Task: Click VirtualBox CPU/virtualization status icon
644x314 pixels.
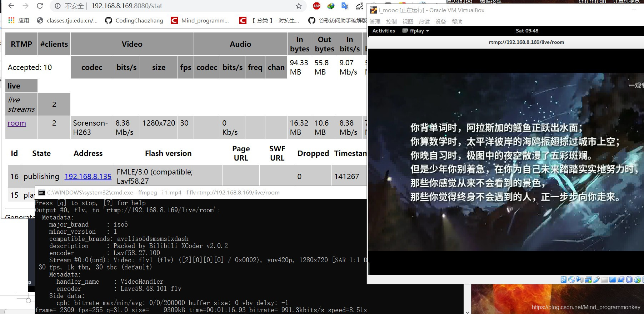Action: tap(629, 280)
